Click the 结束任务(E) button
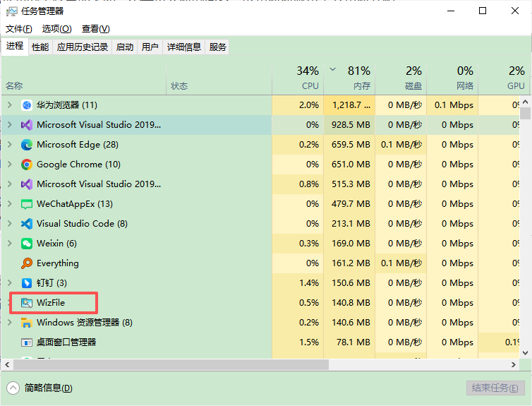 [495, 388]
